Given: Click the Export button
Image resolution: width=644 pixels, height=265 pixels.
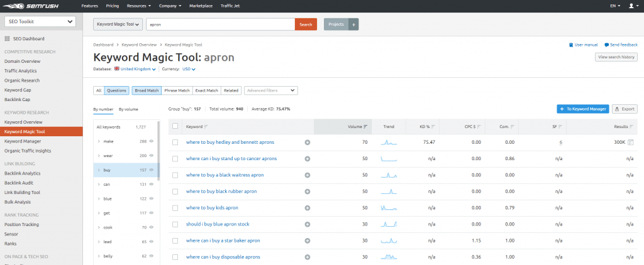Looking at the screenshot, I should point(625,109).
